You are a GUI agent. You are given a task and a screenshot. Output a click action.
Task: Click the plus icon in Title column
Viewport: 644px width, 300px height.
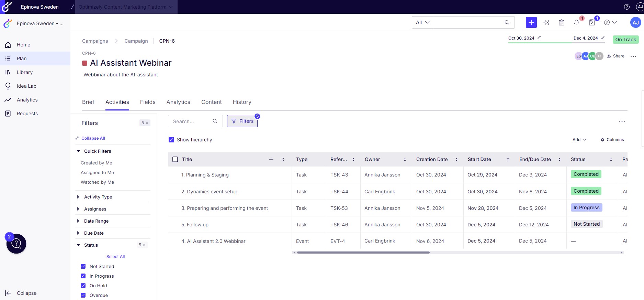point(271,159)
